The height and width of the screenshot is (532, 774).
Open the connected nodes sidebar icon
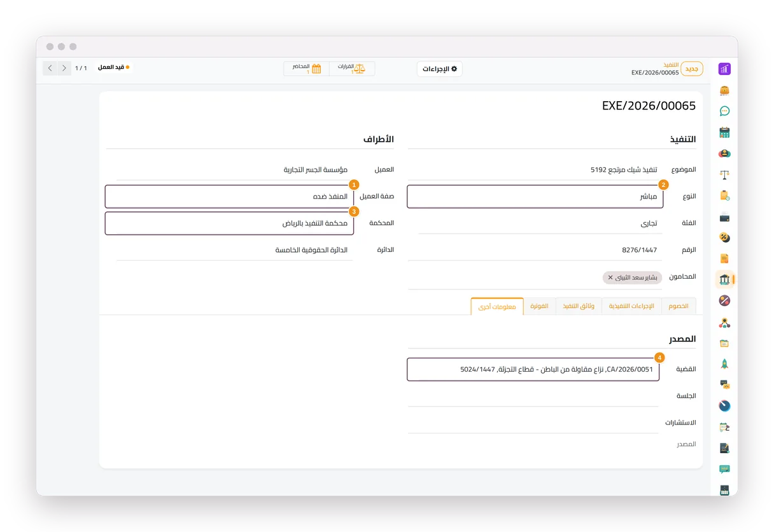pos(724,322)
